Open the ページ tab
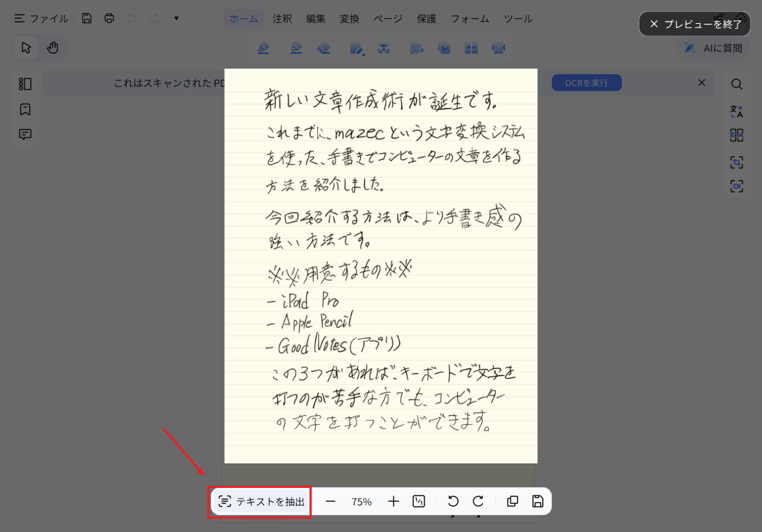The height and width of the screenshot is (532, 762). point(388,18)
